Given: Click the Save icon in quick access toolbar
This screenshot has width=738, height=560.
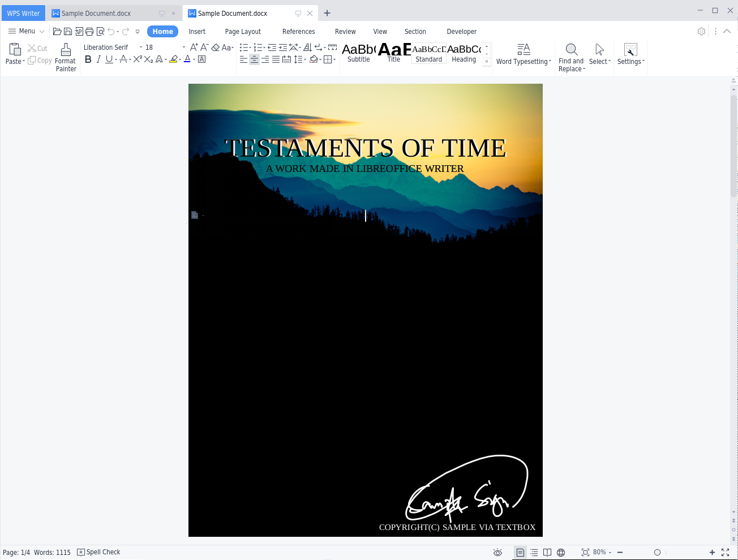Looking at the screenshot, I should 68,32.
